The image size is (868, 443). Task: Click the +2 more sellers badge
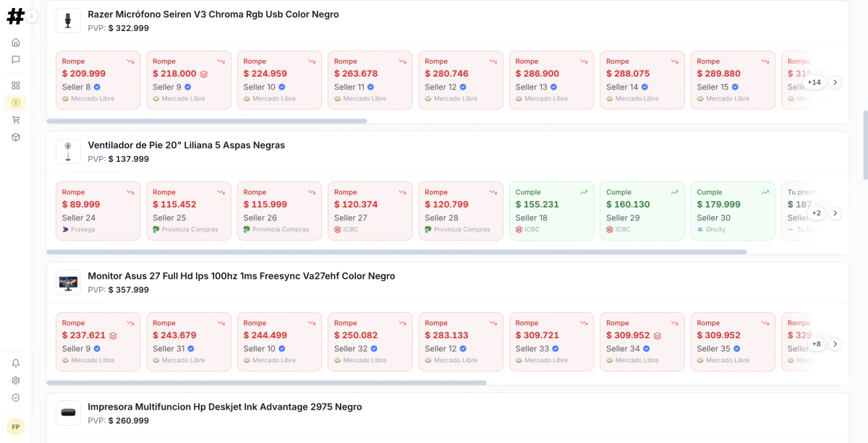click(x=816, y=213)
